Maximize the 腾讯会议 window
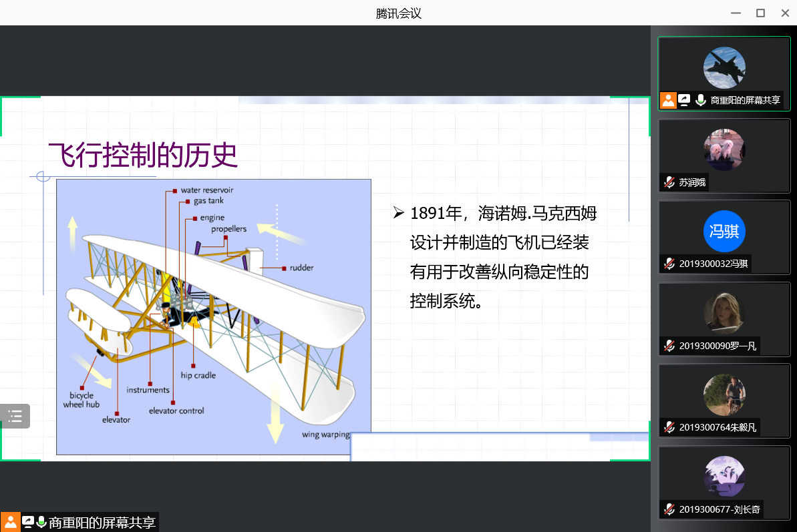The width and height of the screenshot is (797, 532). (760, 13)
